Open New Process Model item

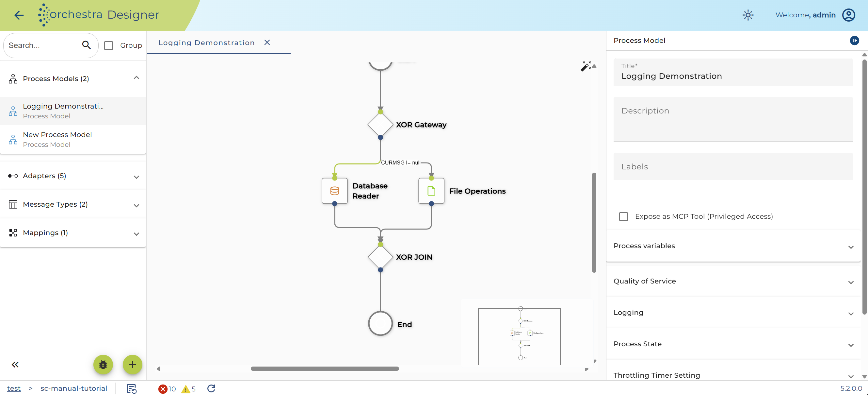pyautogui.click(x=73, y=139)
